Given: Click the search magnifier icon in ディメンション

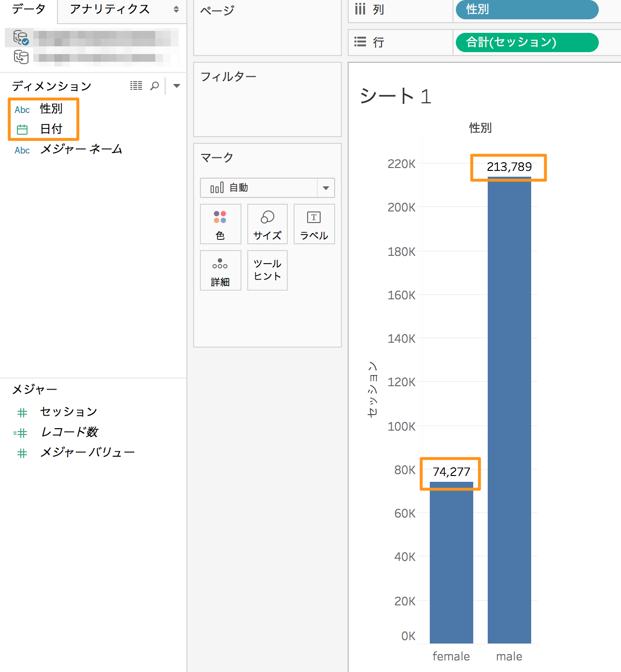Looking at the screenshot, I should coord(155,85).
